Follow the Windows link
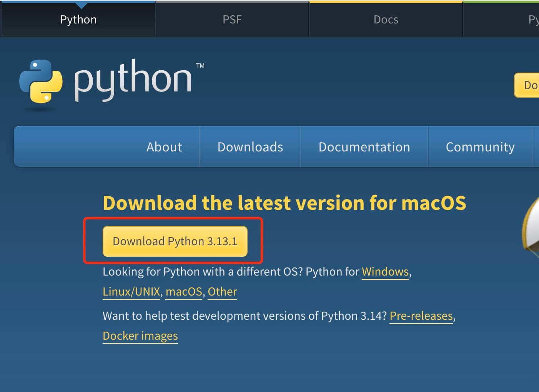Image resolution: width=539 pixels, height=392 pixels. pos(385,272)
